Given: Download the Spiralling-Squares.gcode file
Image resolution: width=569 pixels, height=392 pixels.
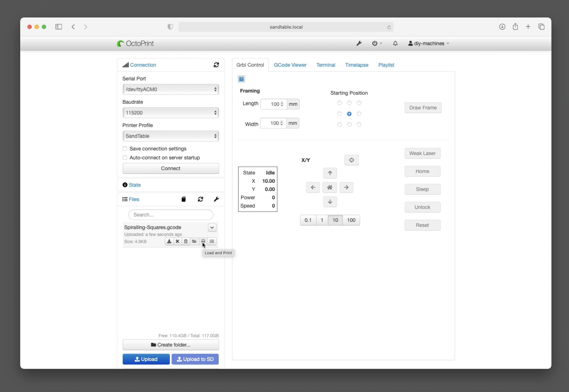Looking at the screenshot, I should (x=169, y=241).
